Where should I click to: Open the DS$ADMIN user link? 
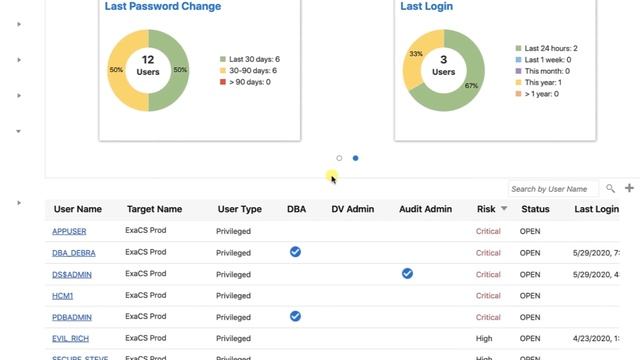[x=72, y=275]
